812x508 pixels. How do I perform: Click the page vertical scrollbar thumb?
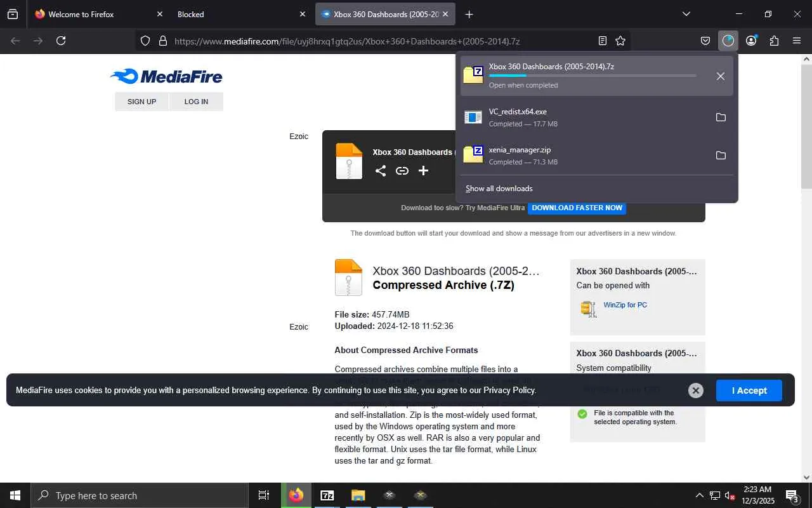tap(806, 127)
